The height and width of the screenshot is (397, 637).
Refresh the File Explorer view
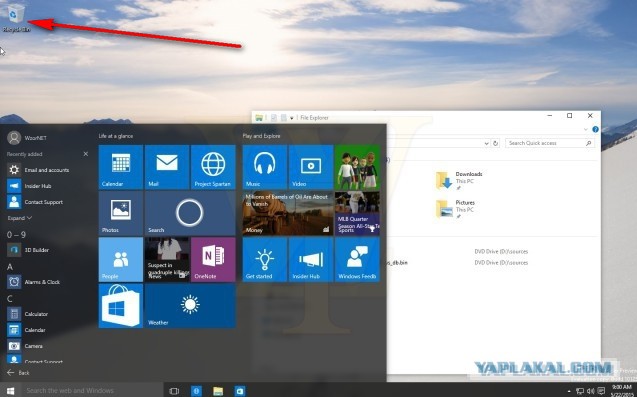click(x=495, y=143)
